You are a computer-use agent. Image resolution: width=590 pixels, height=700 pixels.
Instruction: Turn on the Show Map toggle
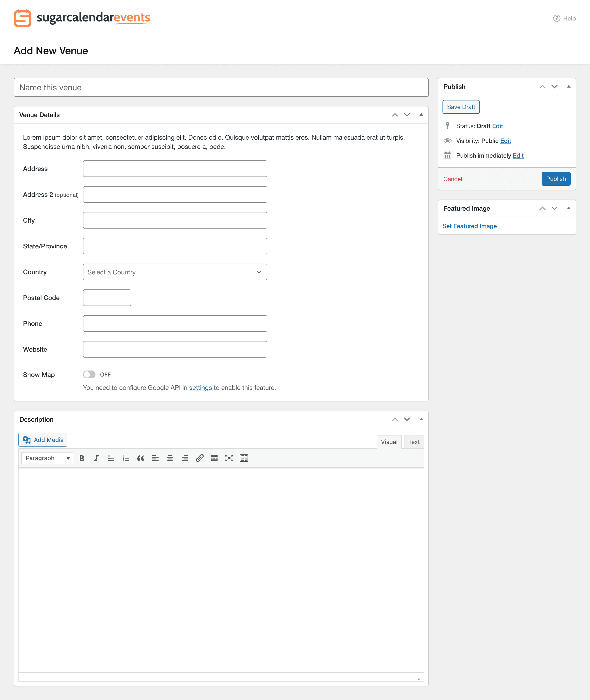pos(89,375)
